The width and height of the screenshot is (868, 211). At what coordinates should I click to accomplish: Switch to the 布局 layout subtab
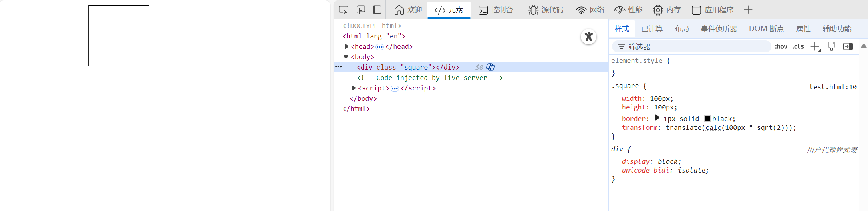click(x=681, y=29)
